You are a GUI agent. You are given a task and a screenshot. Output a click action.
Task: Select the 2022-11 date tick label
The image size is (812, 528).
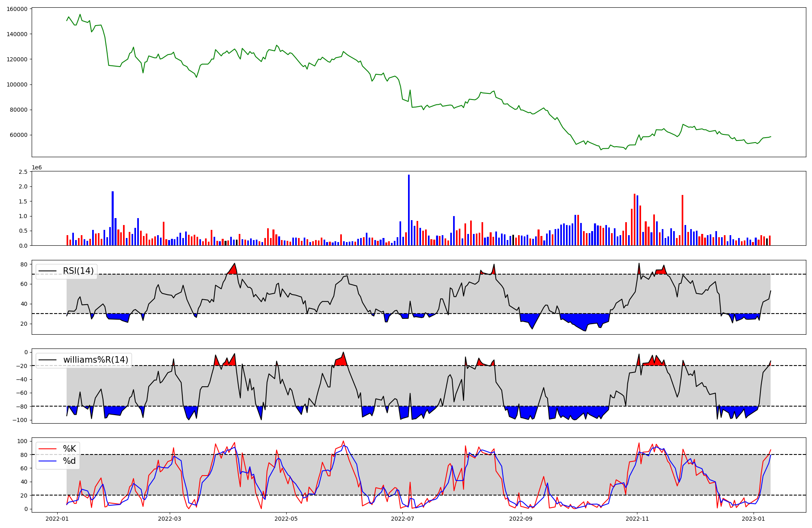[x=637, y=519]
